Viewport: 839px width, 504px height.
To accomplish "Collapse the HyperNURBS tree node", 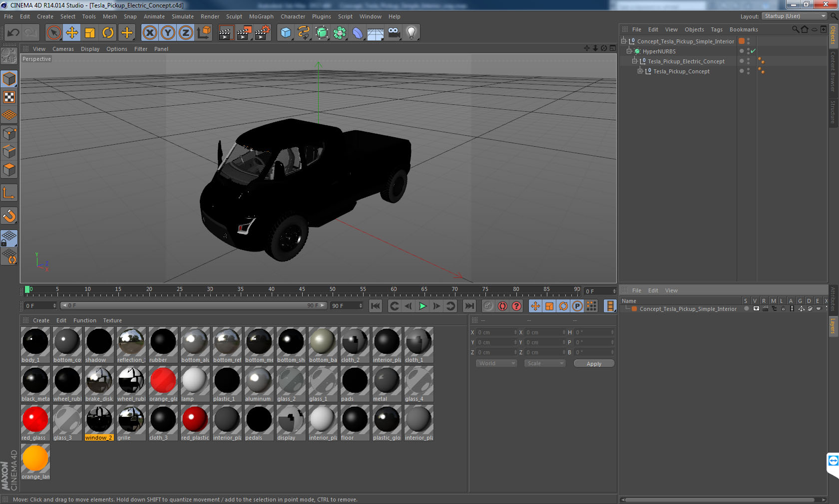I will (x=629, y=51).
